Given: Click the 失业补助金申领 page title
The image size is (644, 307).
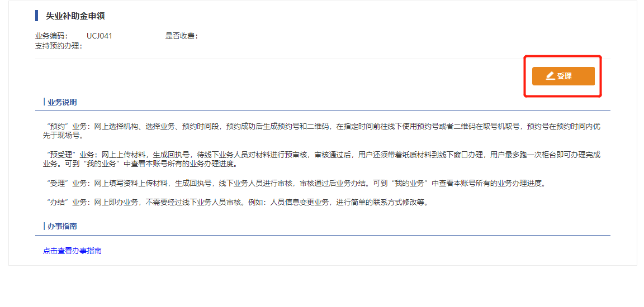Looking at the screenshot, I should [x=75, y=16].
